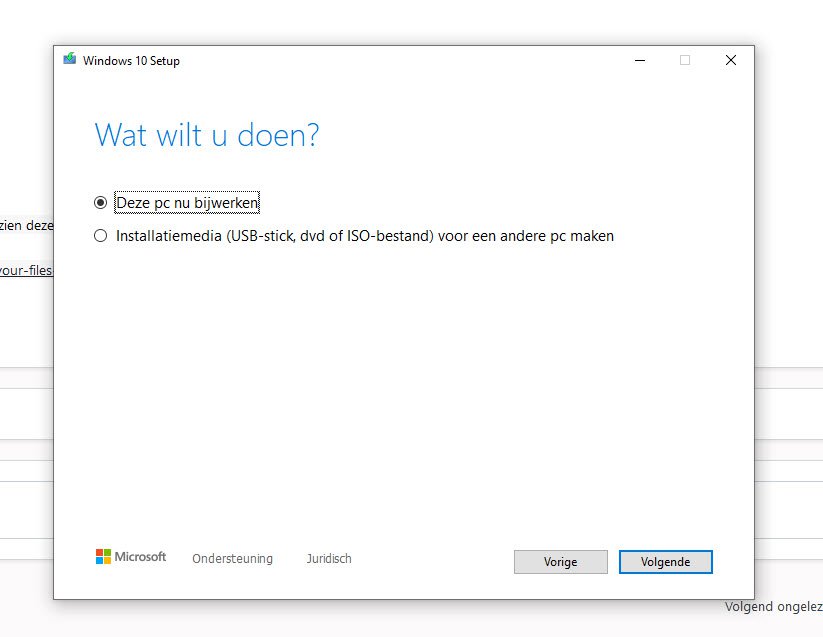Open the Juridisch link
The width and height of the screenshot is (823, 637).
coord(329,558)
